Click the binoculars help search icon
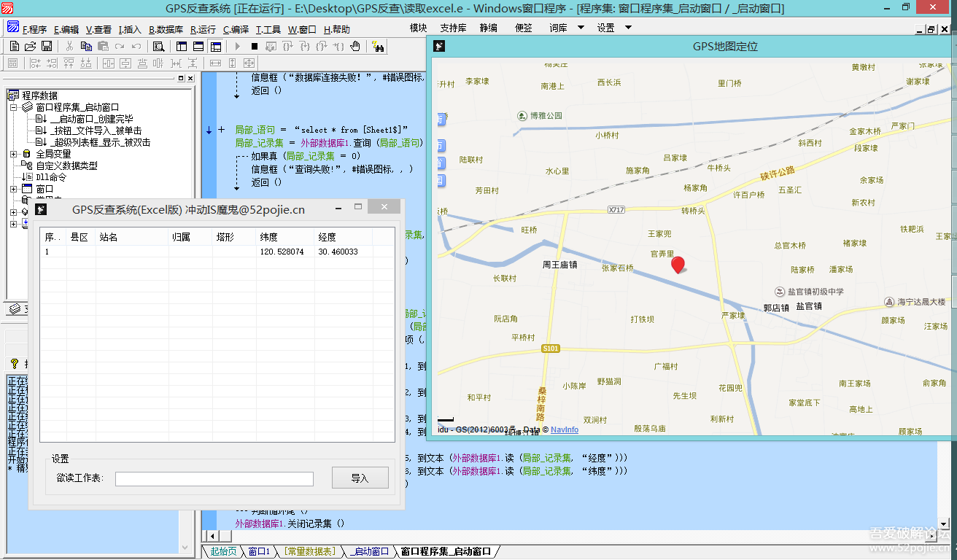 tap(378, 47)
